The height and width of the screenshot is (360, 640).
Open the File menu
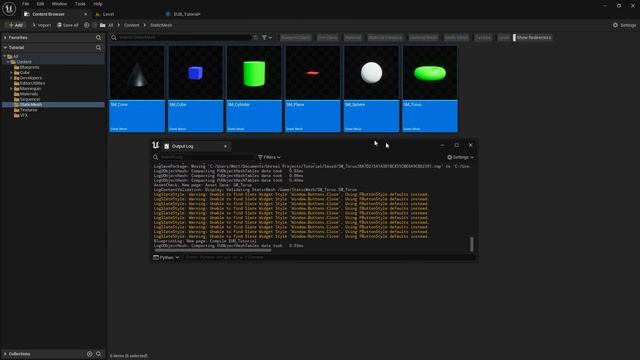(x=25, y=4)
